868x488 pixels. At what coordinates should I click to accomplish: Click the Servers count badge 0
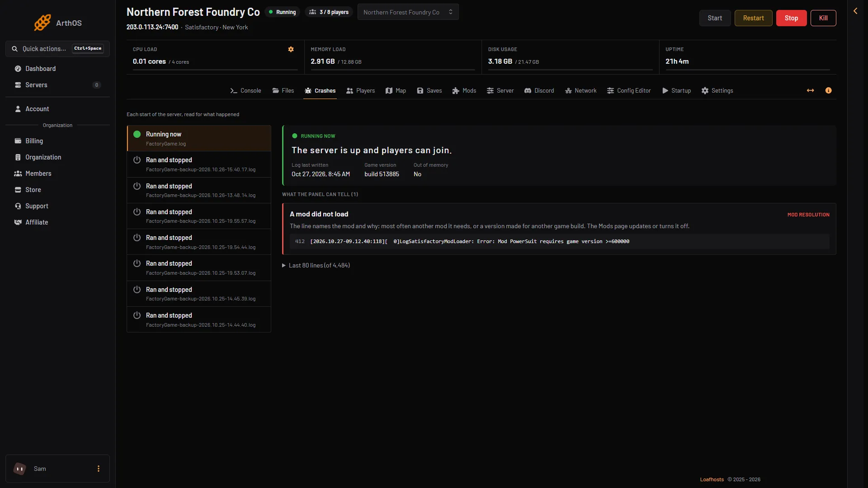coord(96,85)
